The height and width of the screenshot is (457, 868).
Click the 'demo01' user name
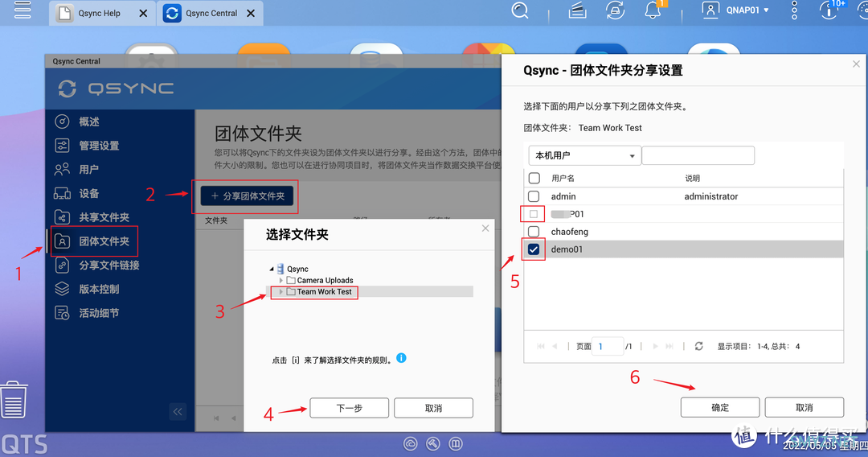point(567,249)
